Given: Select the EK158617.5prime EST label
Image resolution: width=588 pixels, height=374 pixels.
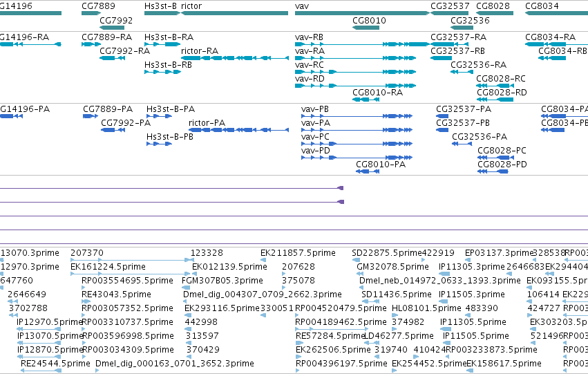Looking at the screenshot, I should (x=504, y=364).
